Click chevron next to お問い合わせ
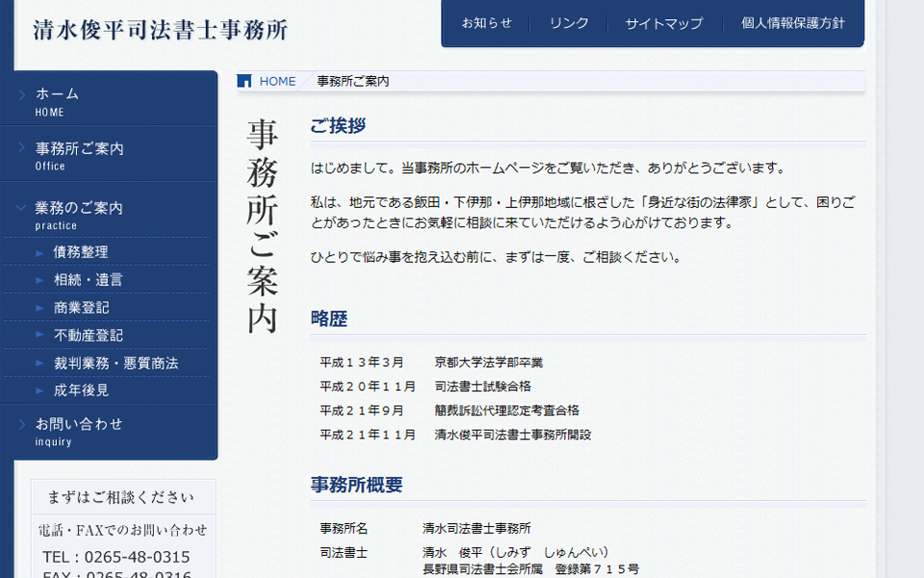924x578 pixels. (x=22, y=424)
